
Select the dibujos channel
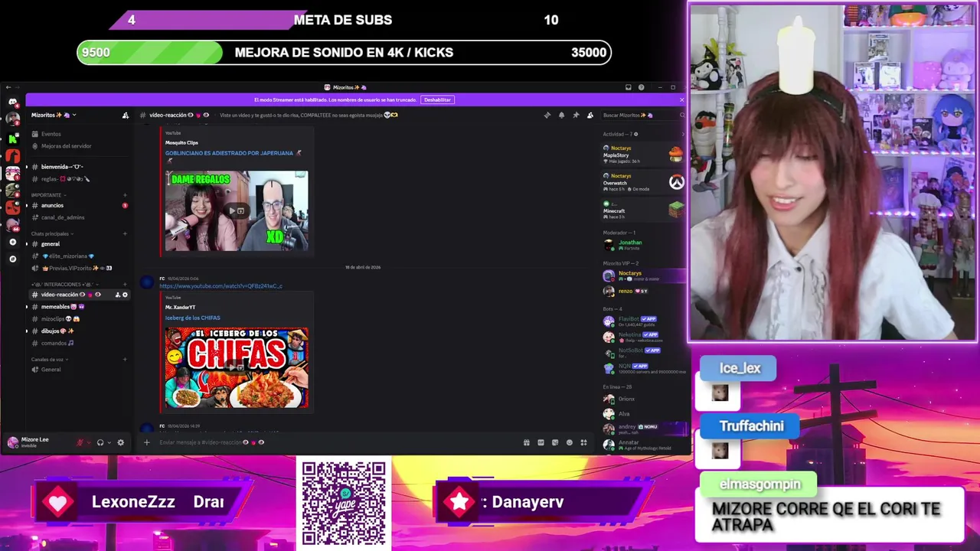(77, 331)
